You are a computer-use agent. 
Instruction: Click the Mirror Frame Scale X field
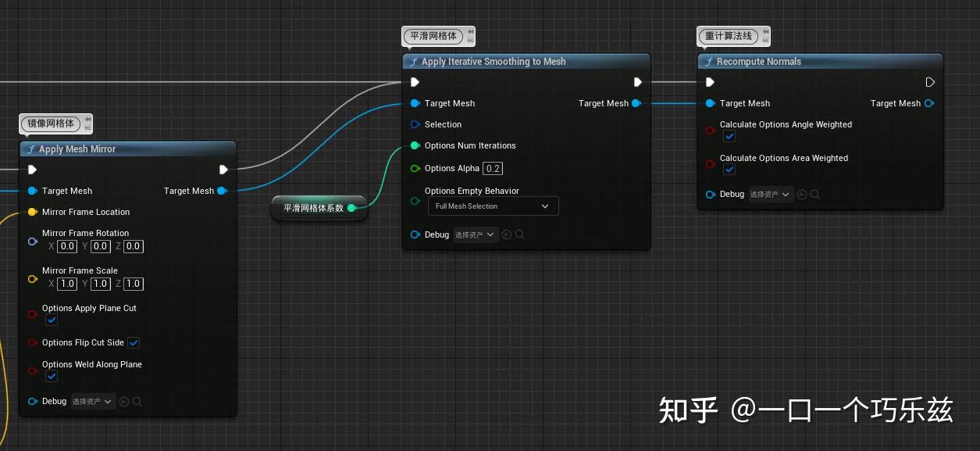point(67,284)
